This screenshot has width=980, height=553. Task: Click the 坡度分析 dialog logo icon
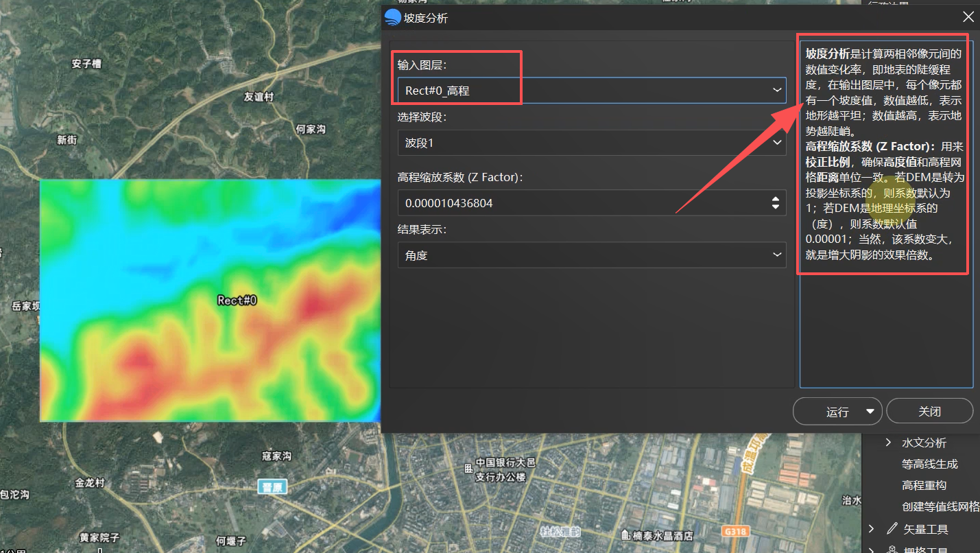click(393, 17)
